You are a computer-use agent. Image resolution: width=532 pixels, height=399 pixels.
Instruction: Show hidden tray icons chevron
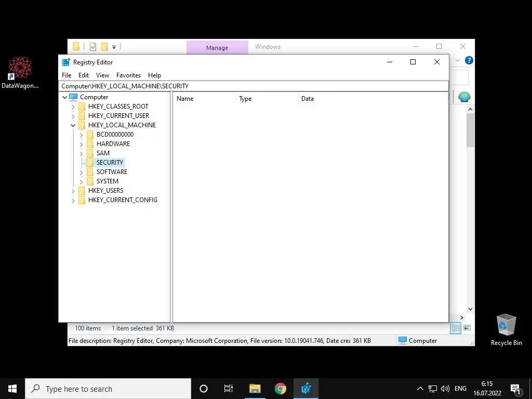(420, 389)
